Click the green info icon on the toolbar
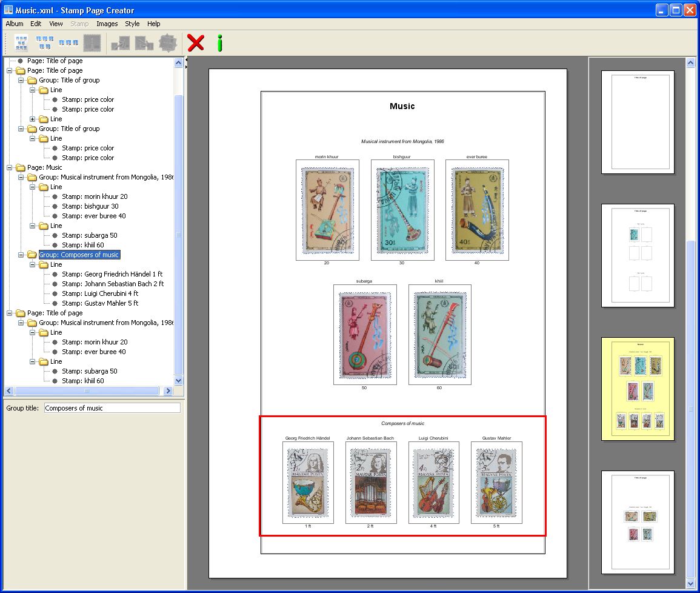700x593 pixels. click(219, 42)
